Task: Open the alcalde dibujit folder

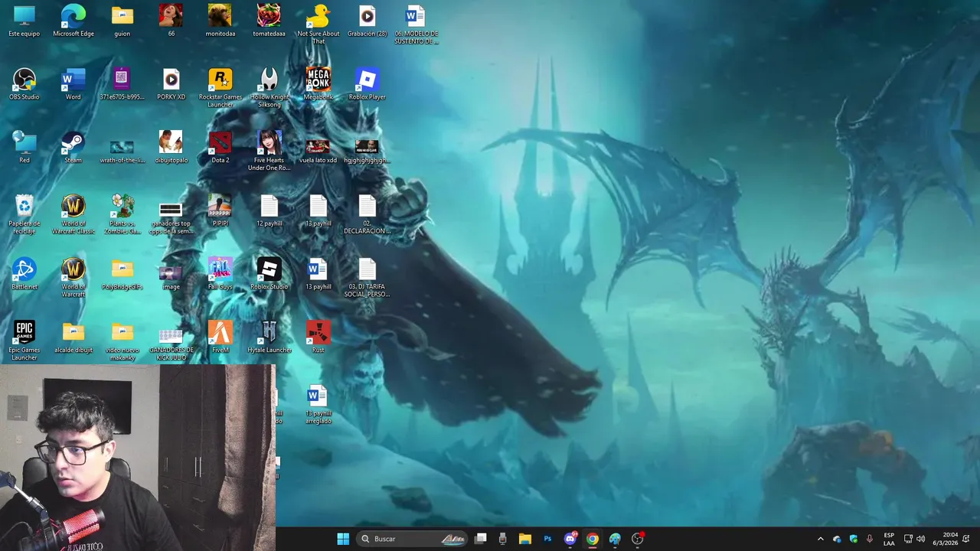Action: tap(73, 337)
